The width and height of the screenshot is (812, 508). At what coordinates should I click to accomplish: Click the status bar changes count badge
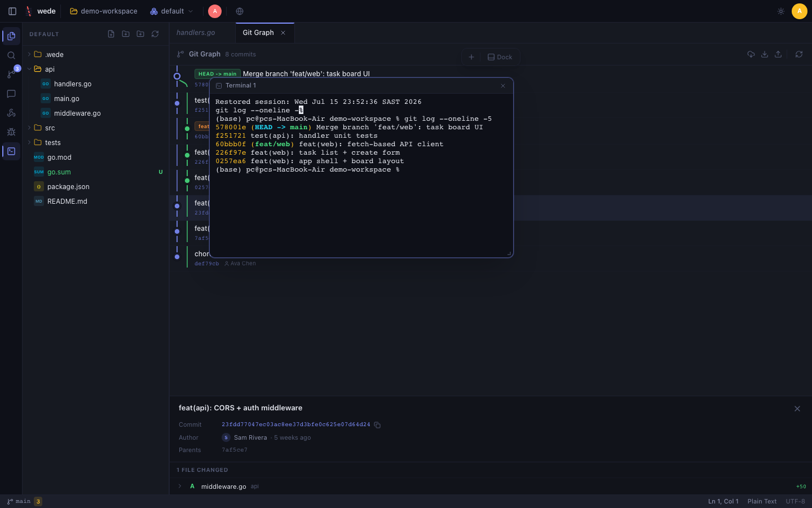point(38,501)
